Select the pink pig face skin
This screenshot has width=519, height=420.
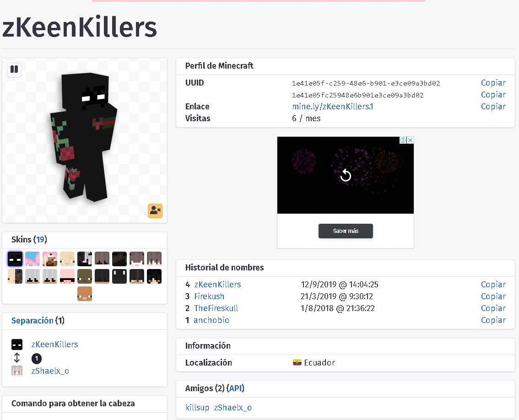tap(67, 276)
